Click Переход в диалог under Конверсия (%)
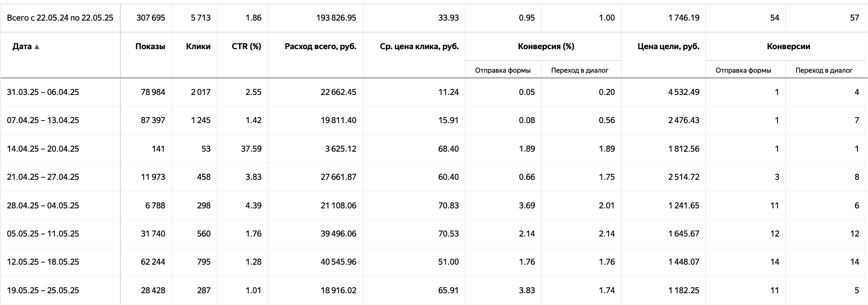Screen dimensions: 868x305 point(580,70)
